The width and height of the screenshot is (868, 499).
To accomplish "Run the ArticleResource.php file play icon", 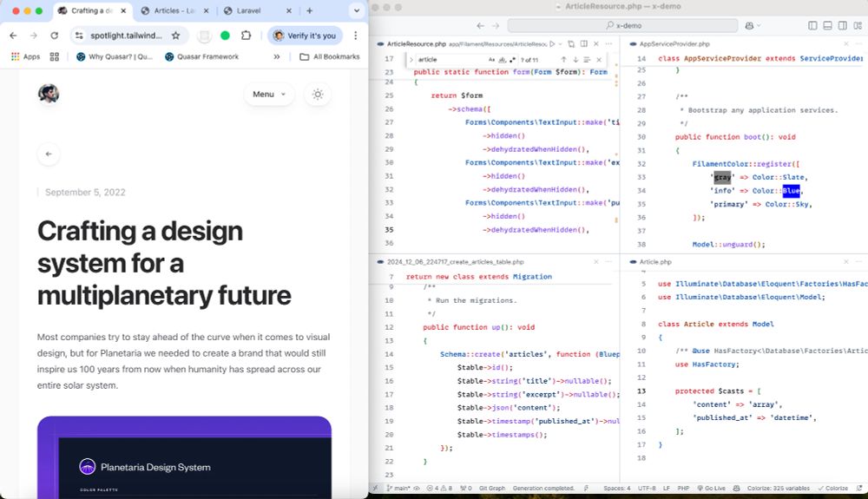I will 552,43.
